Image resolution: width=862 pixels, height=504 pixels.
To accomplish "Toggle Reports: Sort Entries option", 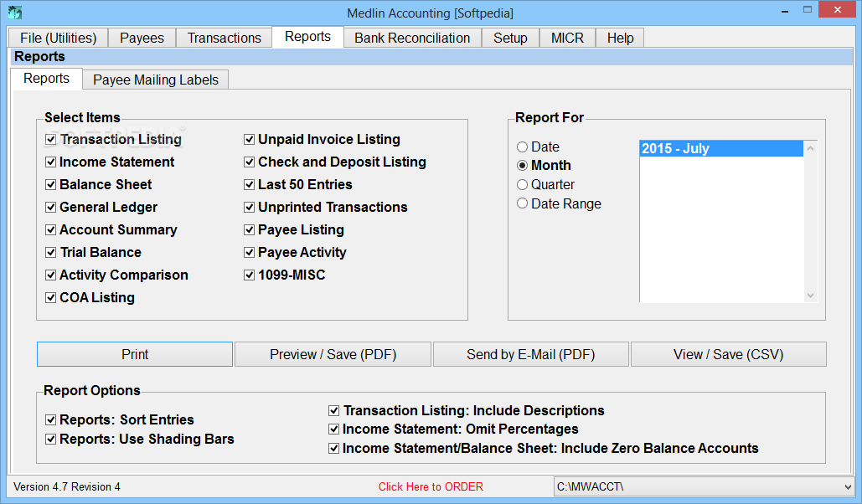I will click(x=50, y=420).
